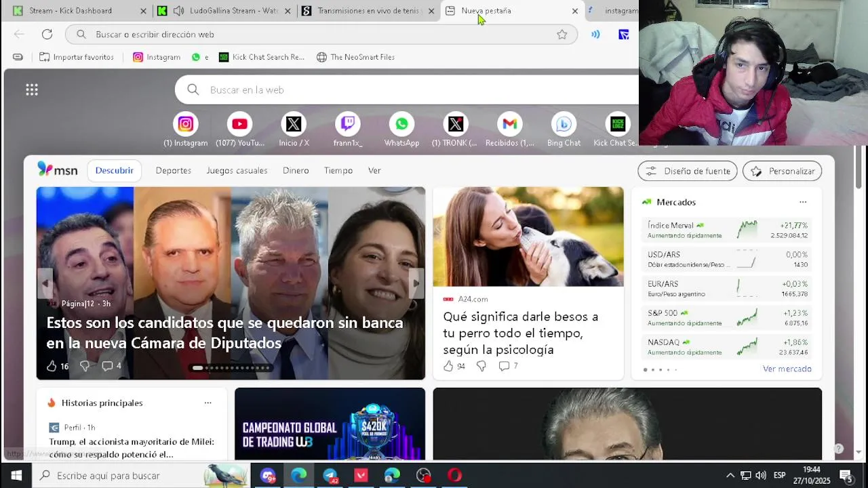Open the MSN logo home link

point(58,170)
